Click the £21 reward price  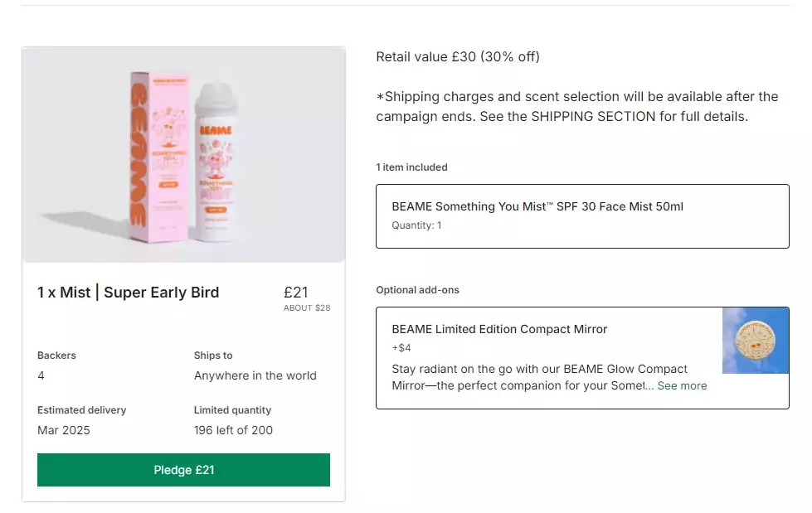[x=295, y=292]
